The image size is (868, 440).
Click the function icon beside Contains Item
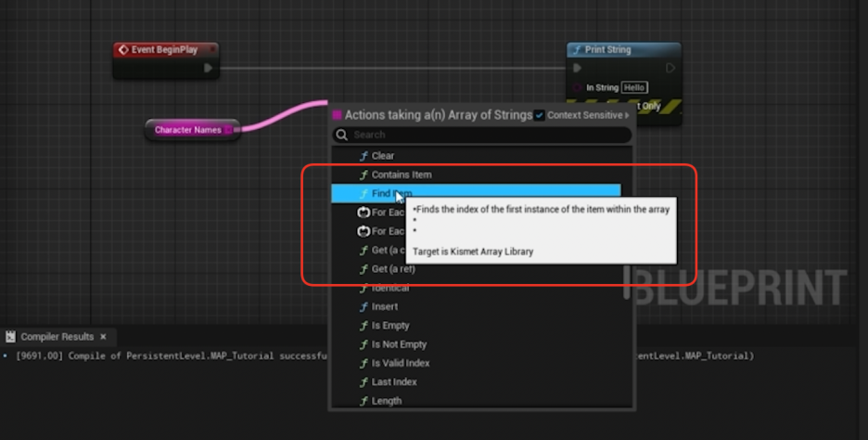(x=364, y=175)
